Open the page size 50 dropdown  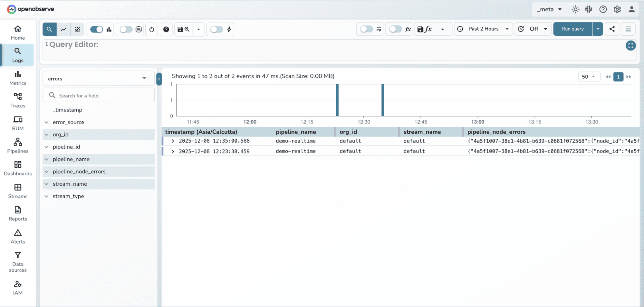pyautogui.click(x=589, y=77)
